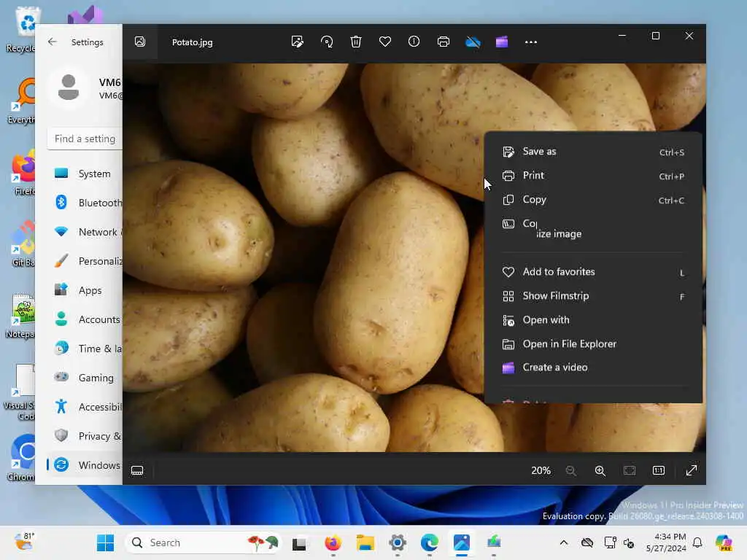Open System in Settings sidebar
This screenshot has height=560, width=747.
coord(86,174)
